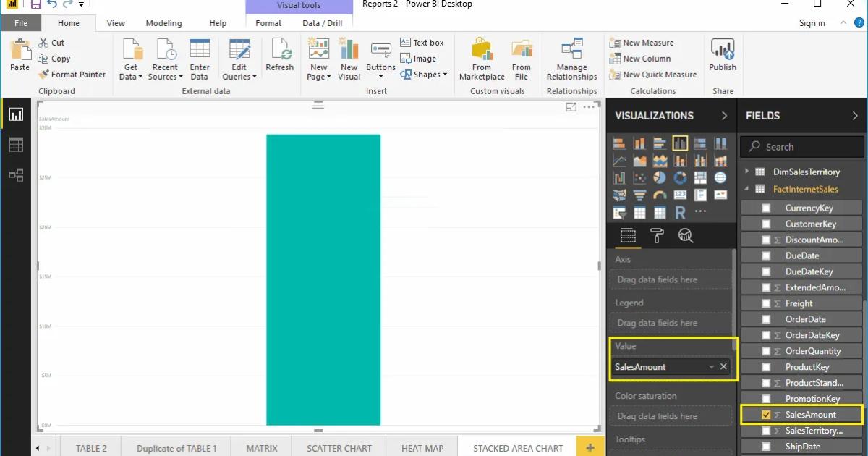Image resolution: width=868 pixels, height=456 pixels.
Task: Select the pie chart visualization icon
Action: coord(660,177)
